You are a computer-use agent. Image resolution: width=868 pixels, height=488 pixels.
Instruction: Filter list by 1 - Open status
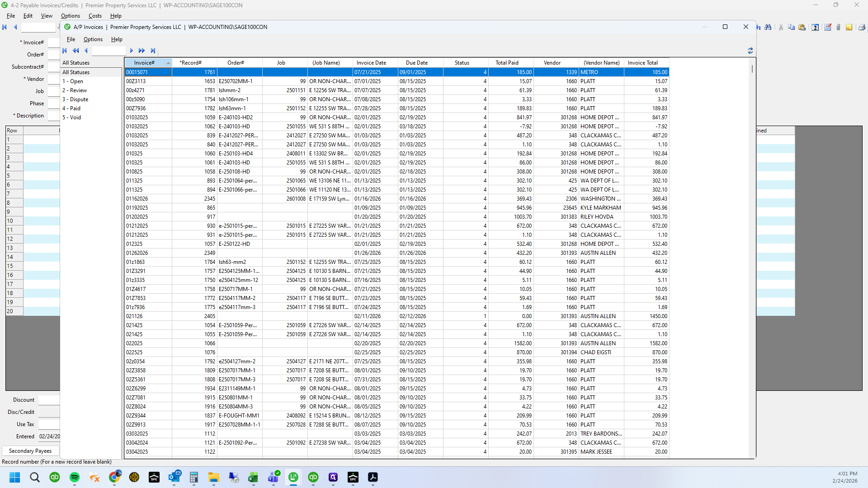[73, 81]
